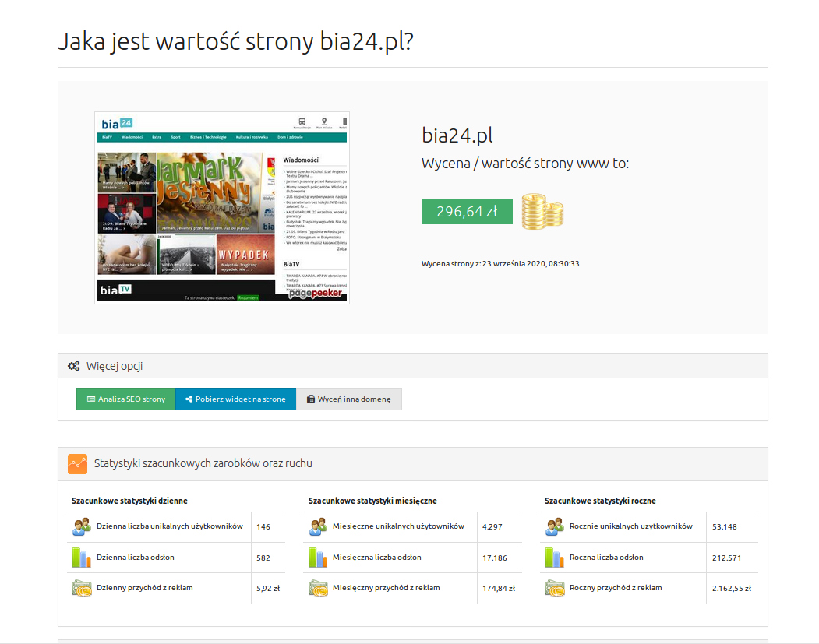Viewport: 819px width, 644px height.
Task: Select yearly pageviews value 212.571
Action: pos(726,558)
